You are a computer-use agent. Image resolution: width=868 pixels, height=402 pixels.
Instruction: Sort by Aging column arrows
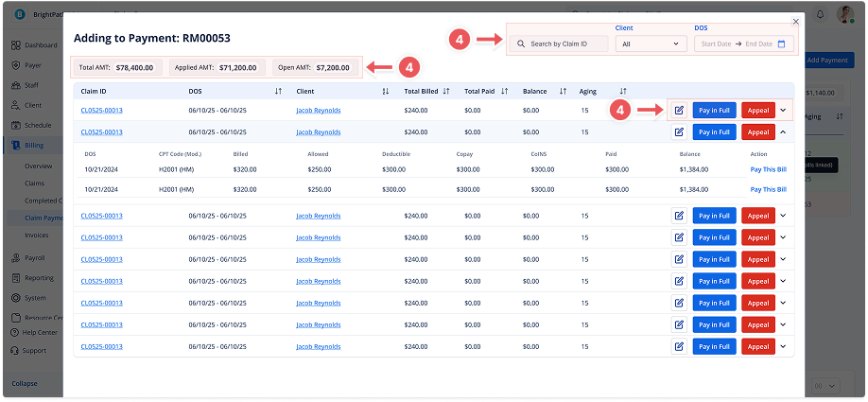coord(623,91)
